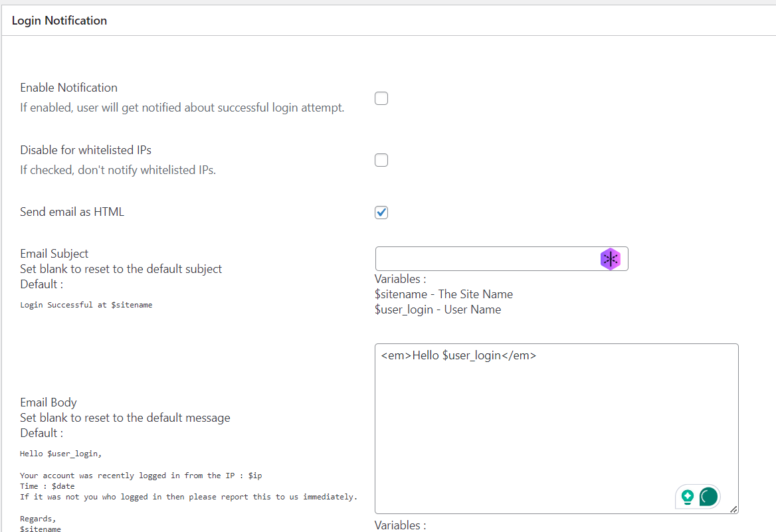
Task: Click 'Set blank to reset to the default subject'
Action: pyautogui.click(x=121, y=269)
